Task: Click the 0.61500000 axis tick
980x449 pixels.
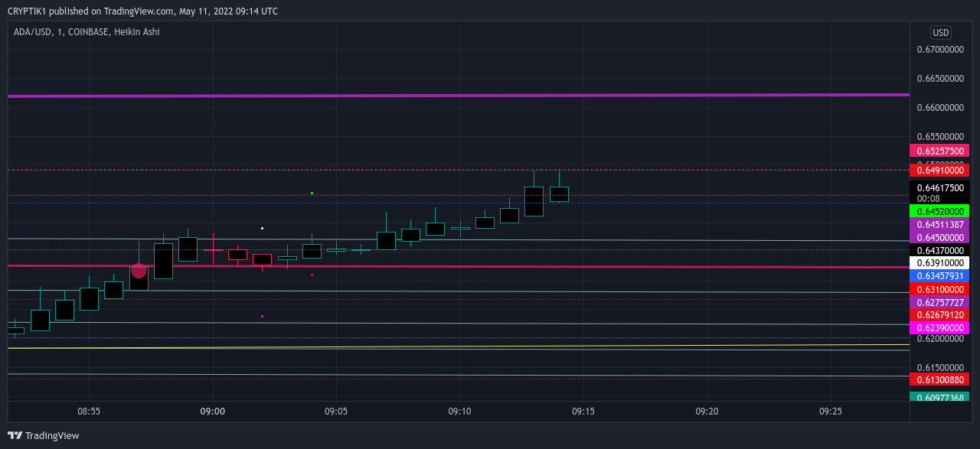Action: (x=940, y=367)
